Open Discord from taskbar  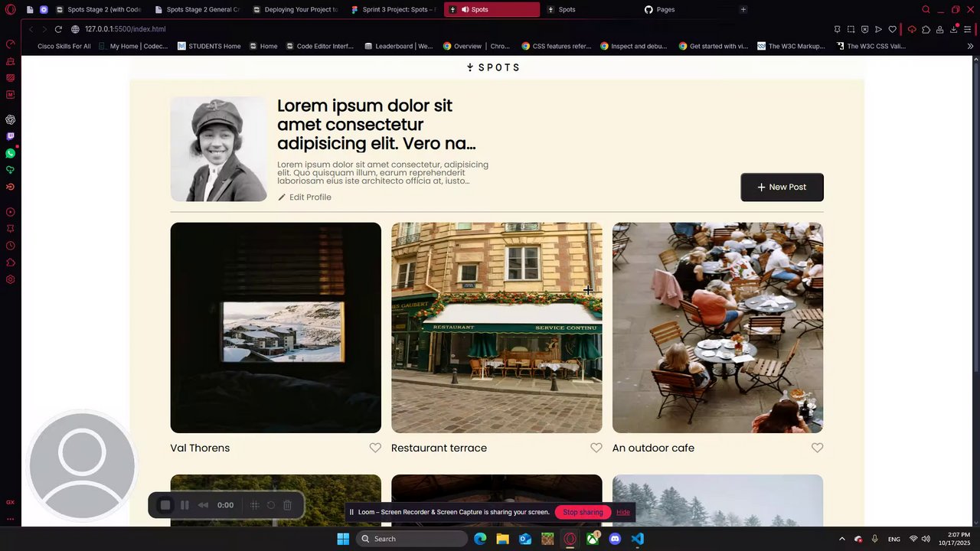pos(615,539)
